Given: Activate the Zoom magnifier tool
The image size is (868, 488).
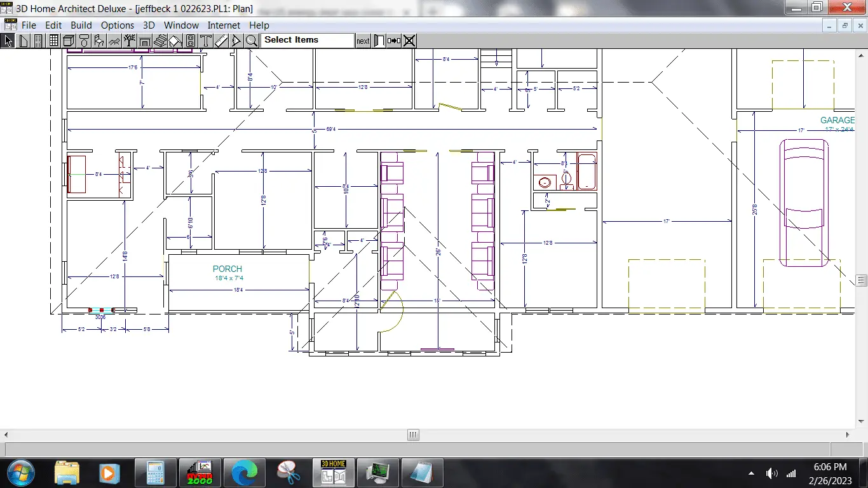Looking at the screenshot, I should 252,41.
